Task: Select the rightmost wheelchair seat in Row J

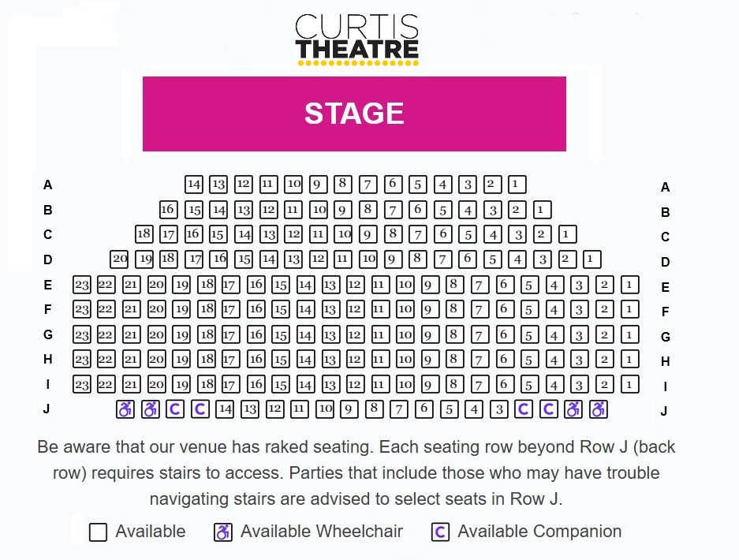Action: 598,409
